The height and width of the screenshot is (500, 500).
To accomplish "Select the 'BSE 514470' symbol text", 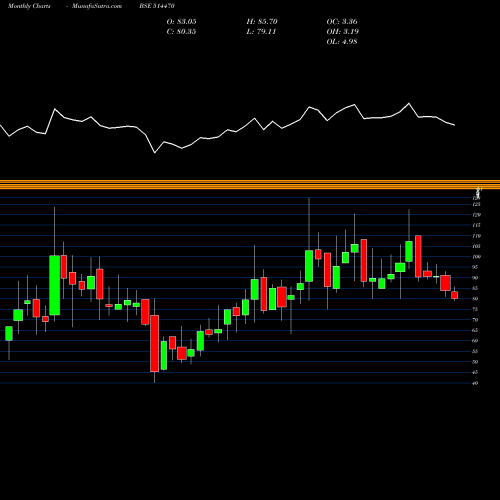I will point(157,6).
